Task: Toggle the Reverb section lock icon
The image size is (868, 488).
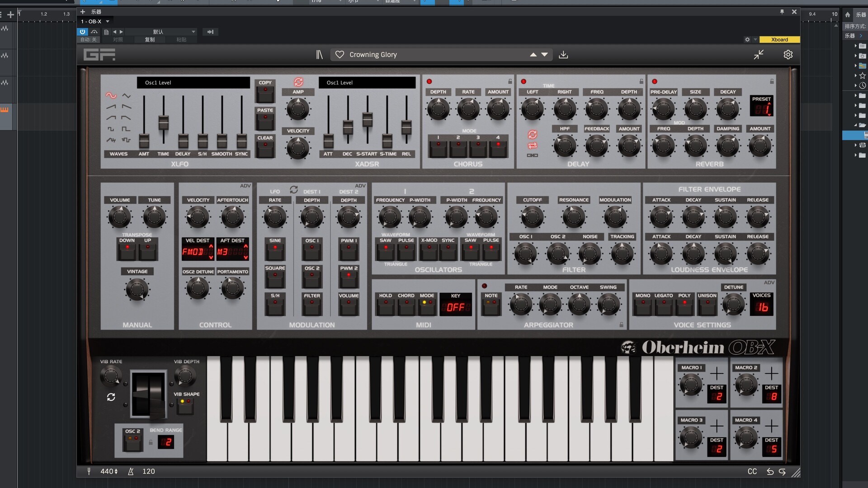Action: click(x=772, y=81)
